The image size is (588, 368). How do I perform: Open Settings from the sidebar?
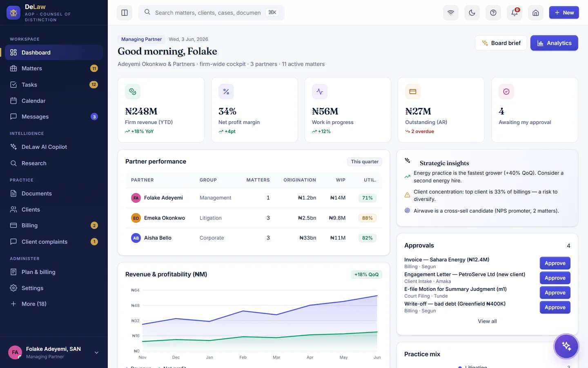coord(54,288)
